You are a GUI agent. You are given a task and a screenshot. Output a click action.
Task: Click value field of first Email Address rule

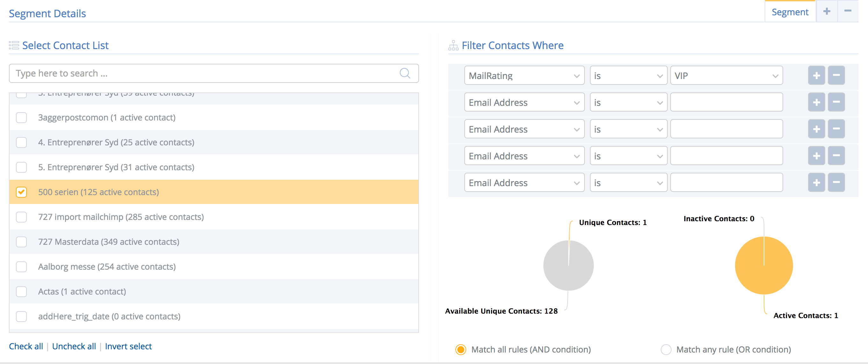coord(726,102)
